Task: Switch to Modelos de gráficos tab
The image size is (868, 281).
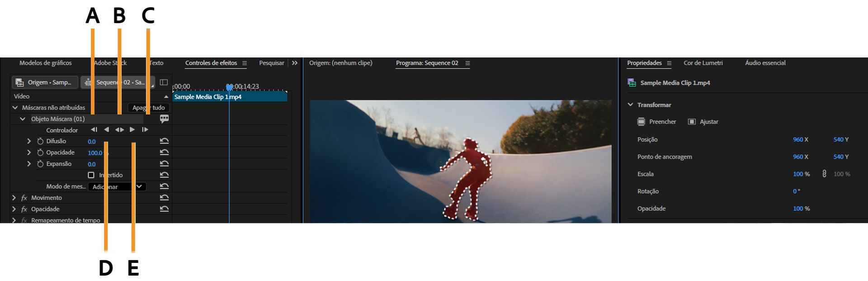Action: click(45, 63)
